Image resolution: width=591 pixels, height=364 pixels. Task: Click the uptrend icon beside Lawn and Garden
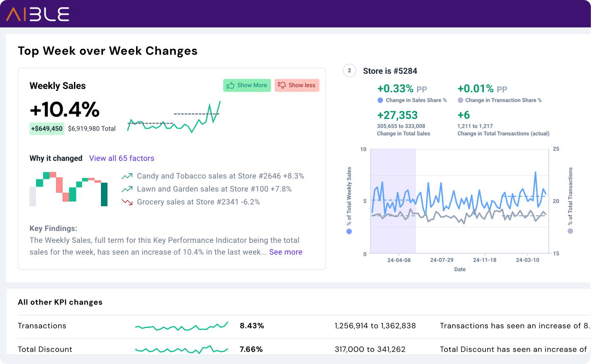pos(127,189)
